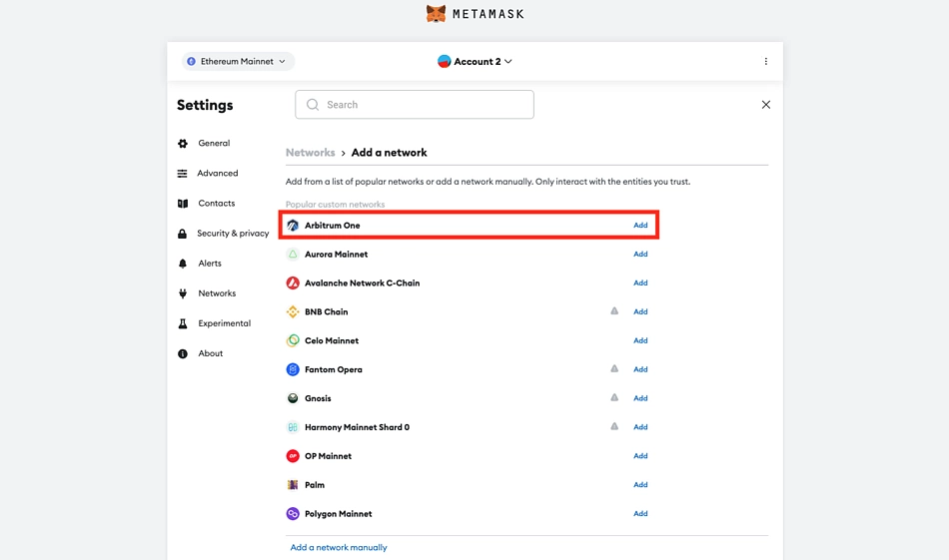Screen dimensions: 949x560
Task: Click the Account 2 avatar icon
Action: coord(445,61)
